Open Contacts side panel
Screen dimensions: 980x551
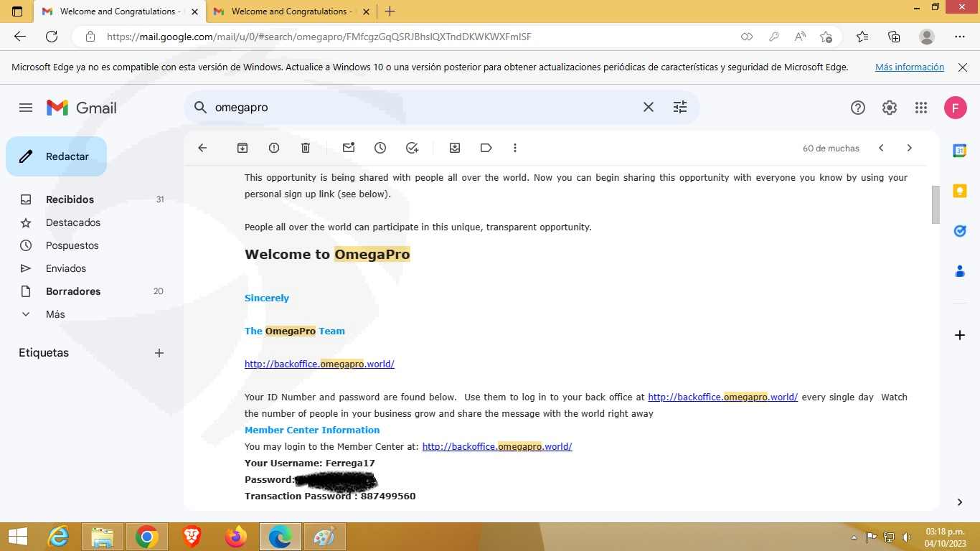960,271
